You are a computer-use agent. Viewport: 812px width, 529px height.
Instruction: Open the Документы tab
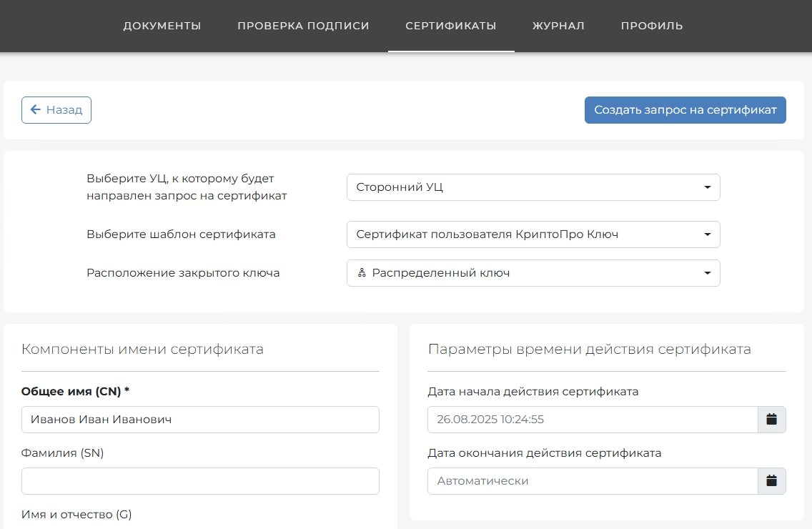pos(162,26)
